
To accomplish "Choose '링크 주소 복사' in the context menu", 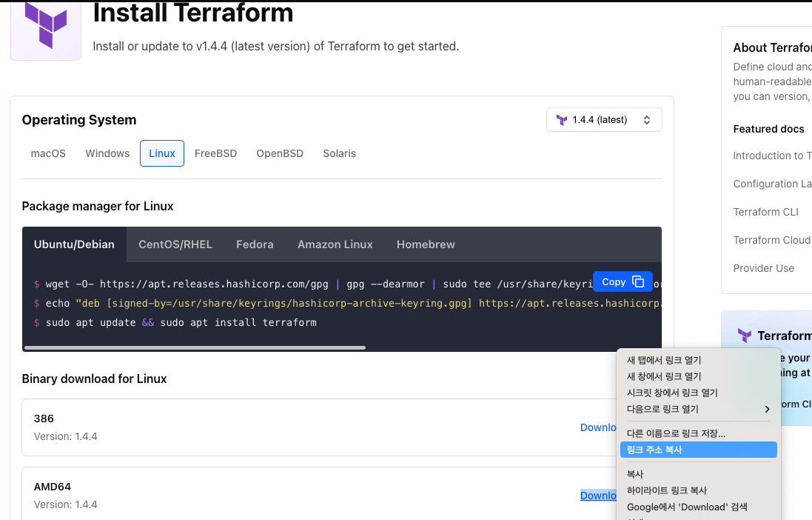I will (699, 450).
